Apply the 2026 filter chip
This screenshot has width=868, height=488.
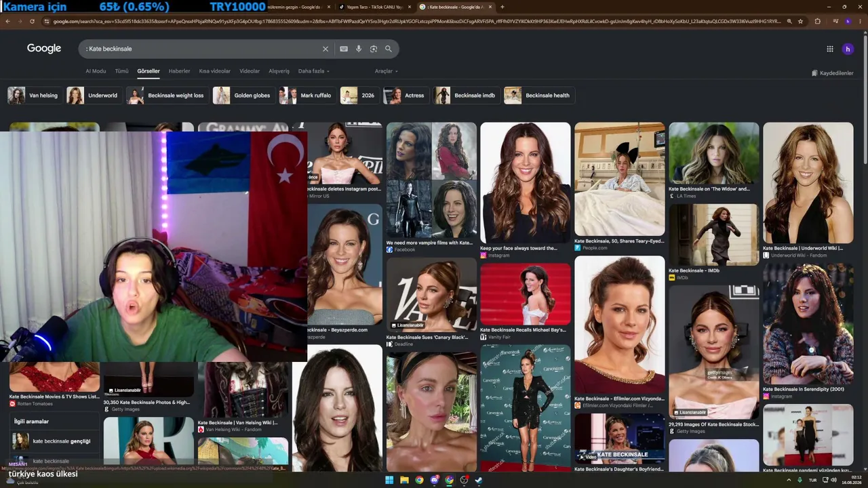click(359, 96)
